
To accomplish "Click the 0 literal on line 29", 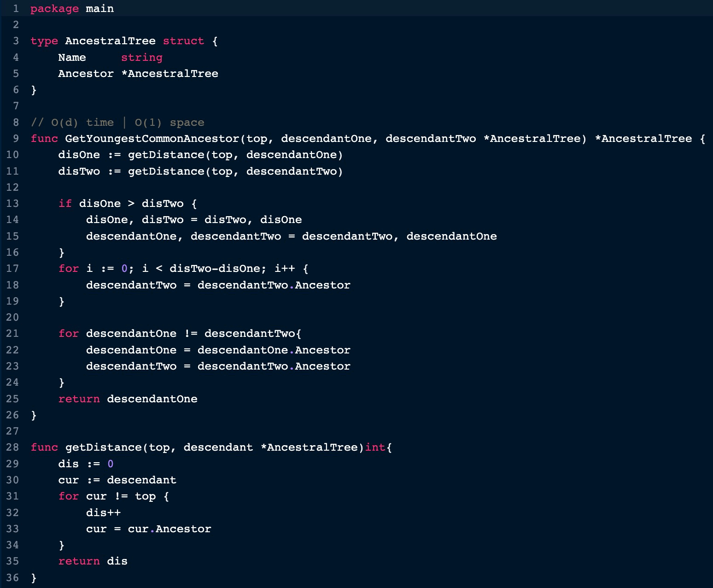I will click(110, 464).
